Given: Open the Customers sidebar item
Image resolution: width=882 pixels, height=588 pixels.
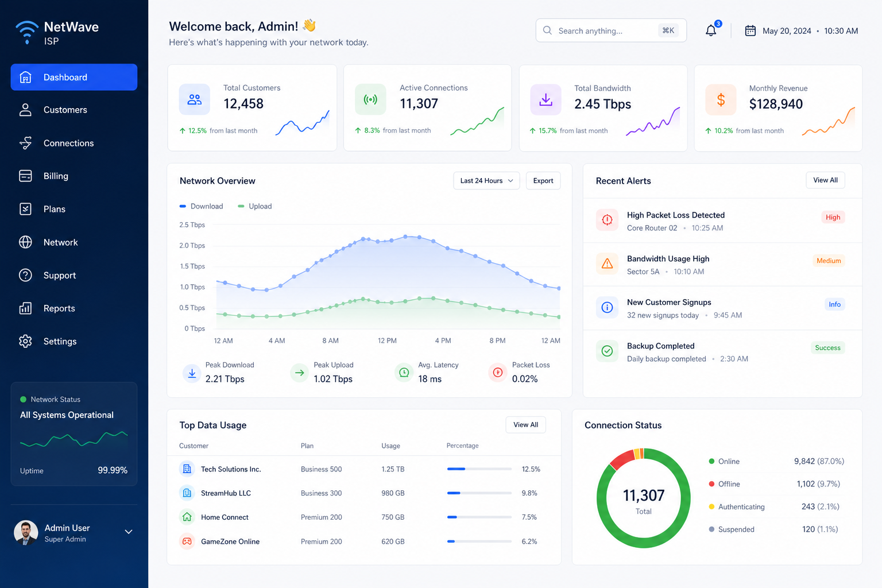Looking at the screenshot, I should pos(74,110).
